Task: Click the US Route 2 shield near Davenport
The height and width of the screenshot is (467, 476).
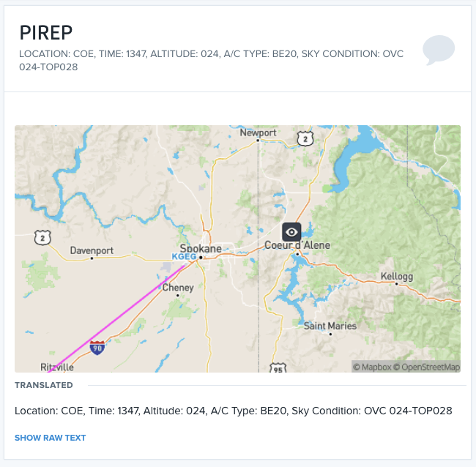Action: coord(42,238)
